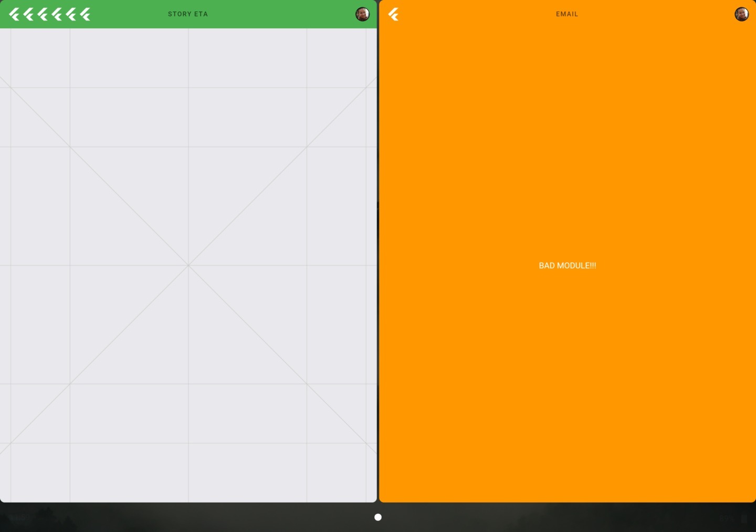Screen dimensions: 756x532
Task: Click the Flutter logo in the Email header
Action: tap(393, 14)
